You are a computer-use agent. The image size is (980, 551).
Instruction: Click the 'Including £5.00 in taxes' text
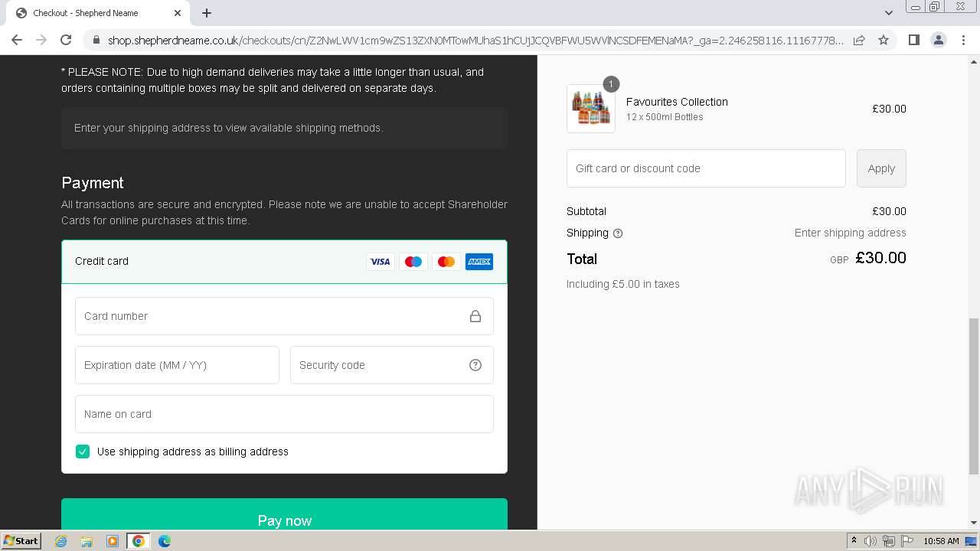tap(623, 284)
